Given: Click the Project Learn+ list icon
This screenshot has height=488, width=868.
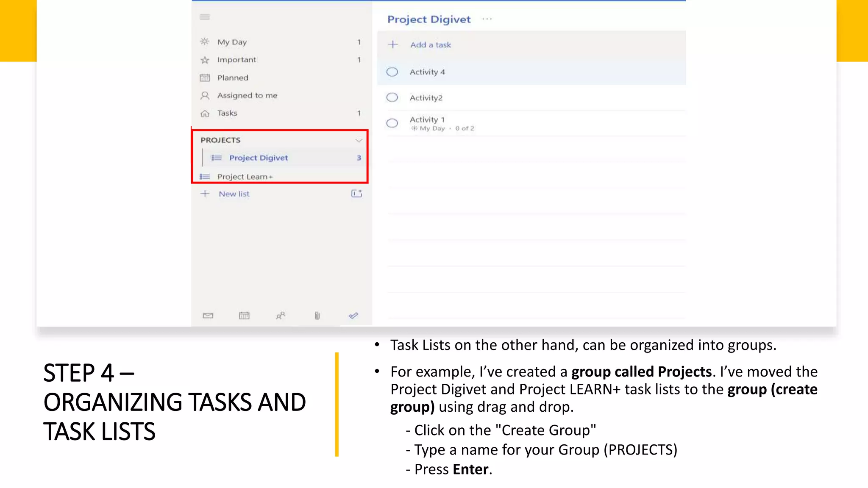Looking at the screenshot, I should tap(205, 177).
